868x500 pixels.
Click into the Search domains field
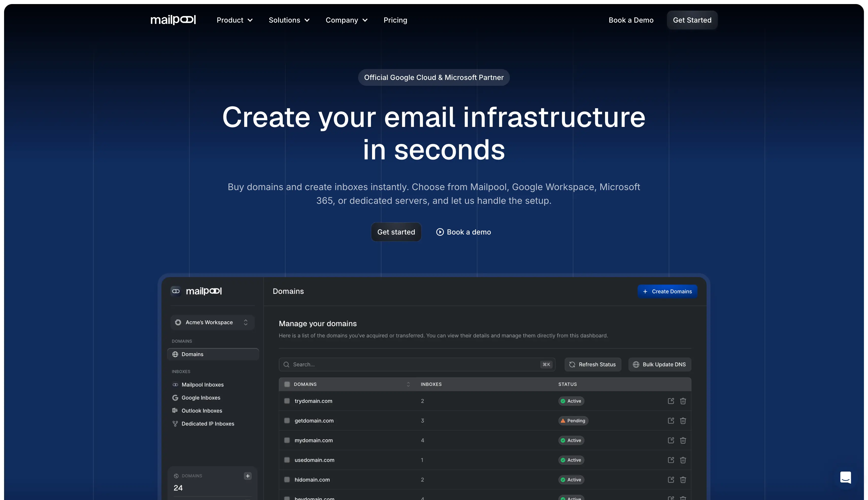click(x=417, y=364)
